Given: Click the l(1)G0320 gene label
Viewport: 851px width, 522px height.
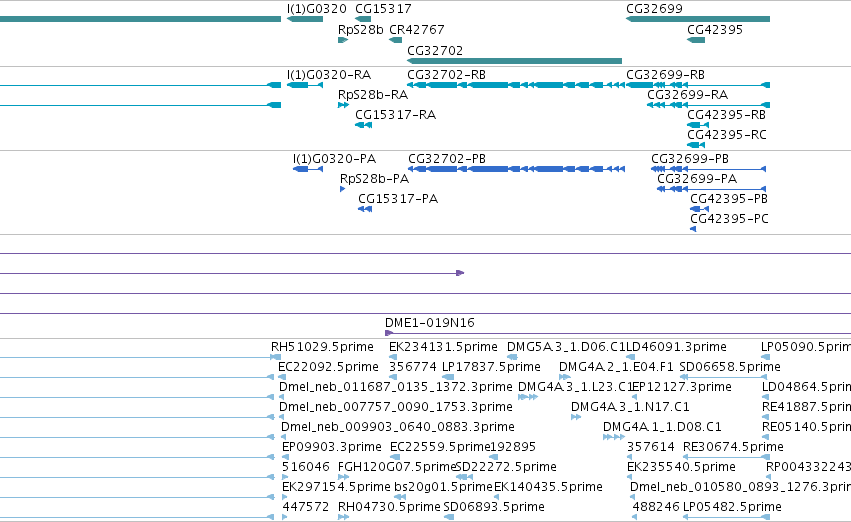Looking at the screenshot, I should tap(316, 9).
